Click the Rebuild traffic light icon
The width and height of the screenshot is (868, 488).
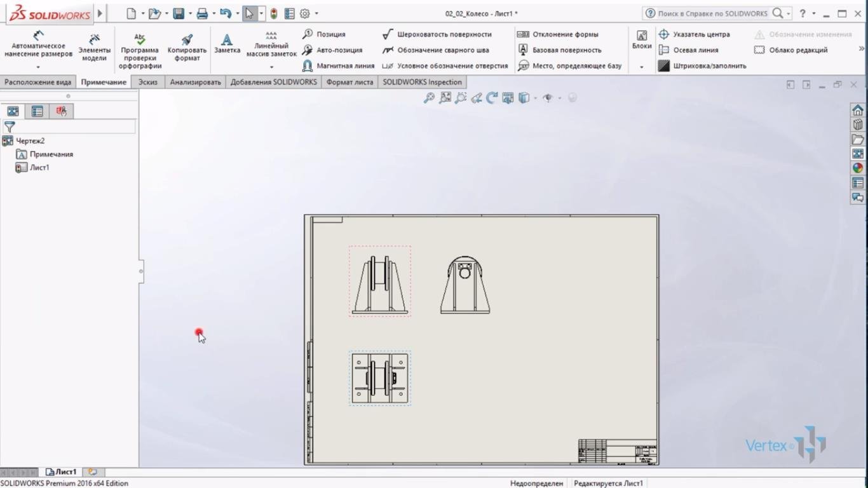274,13
